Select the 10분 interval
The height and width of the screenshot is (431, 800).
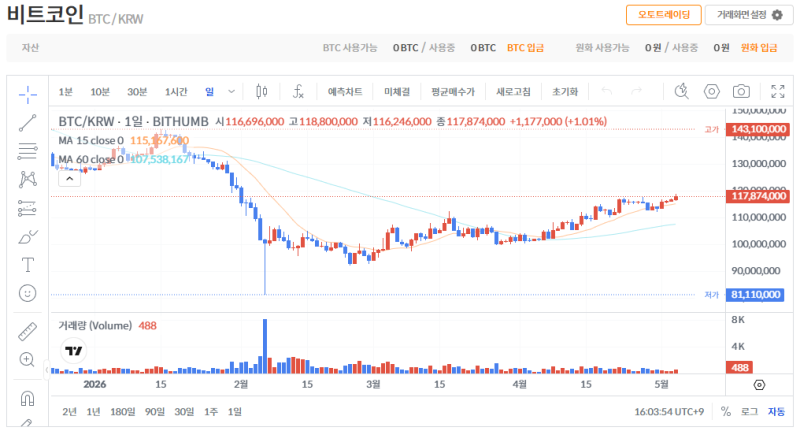[100, 92]
